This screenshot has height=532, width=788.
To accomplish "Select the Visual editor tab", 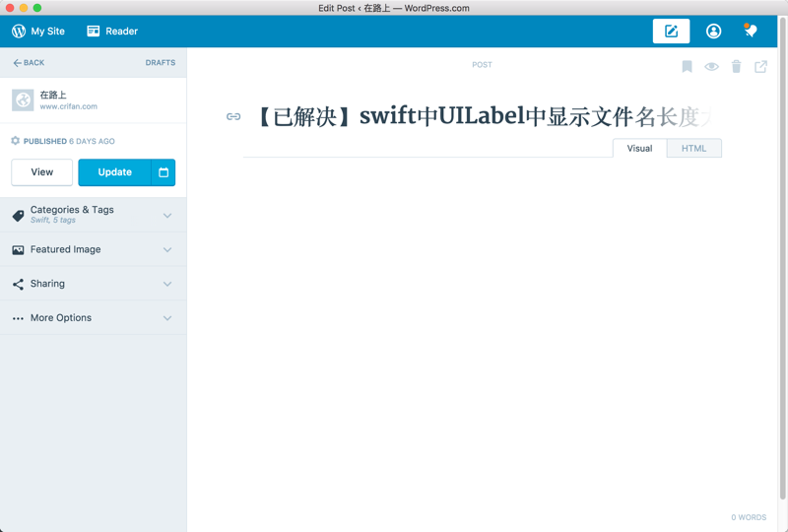I will pos(639,149).
